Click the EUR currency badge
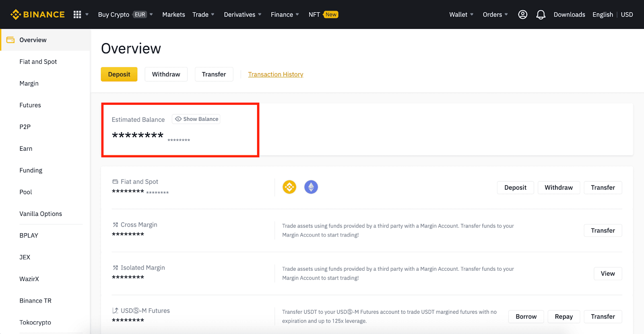The image size is (644, 334). tap(140, 15)
